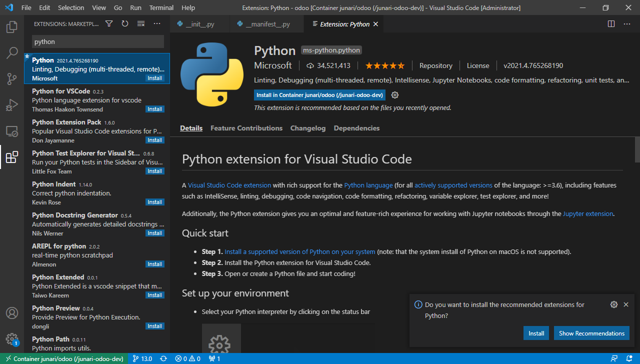
Task: Click the Jupyter extension link
Action: [587, 213]
